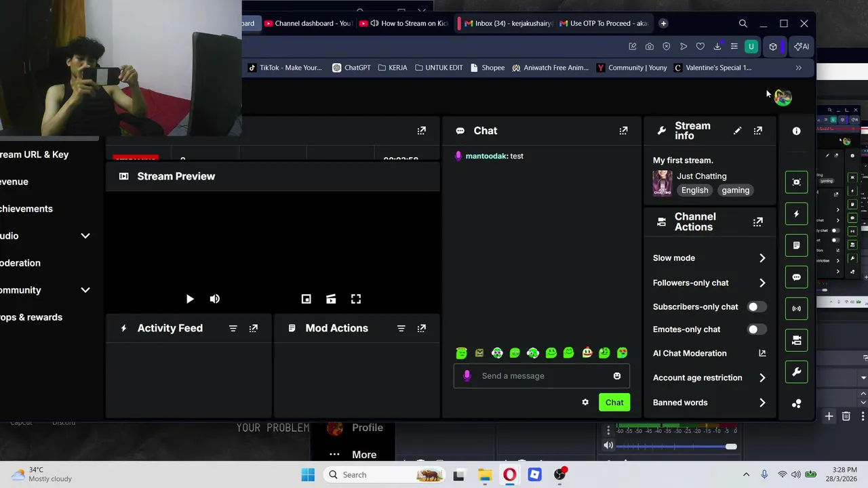Click the browser extensions cube icon
The image size is (868, 488).
(x=772, y=46)
